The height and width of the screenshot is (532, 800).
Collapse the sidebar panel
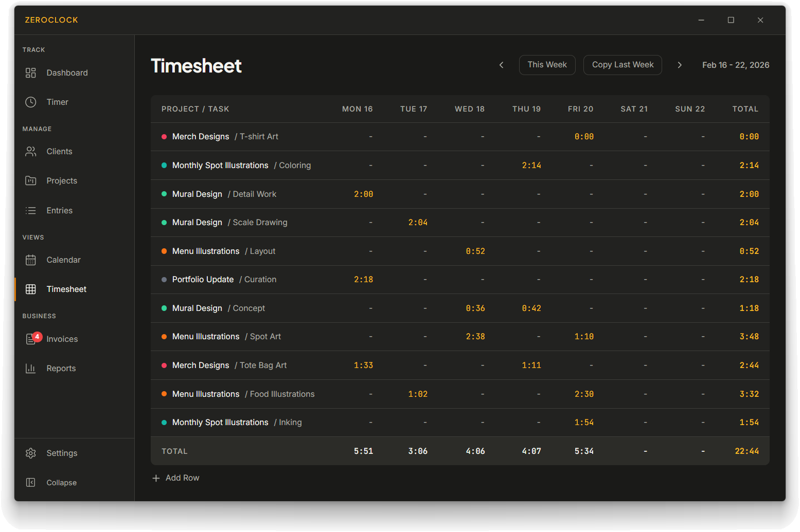[31, 483]
